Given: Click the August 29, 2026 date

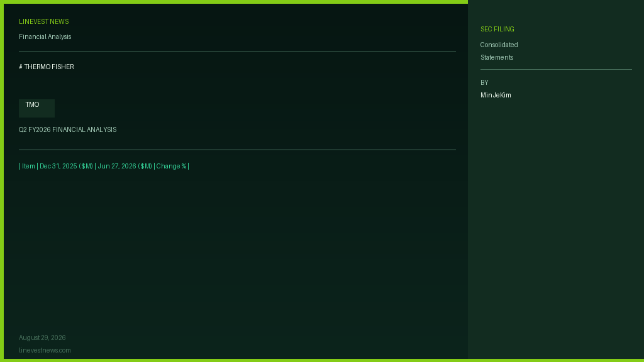Looking at the screenshot, I should [42, 337].
